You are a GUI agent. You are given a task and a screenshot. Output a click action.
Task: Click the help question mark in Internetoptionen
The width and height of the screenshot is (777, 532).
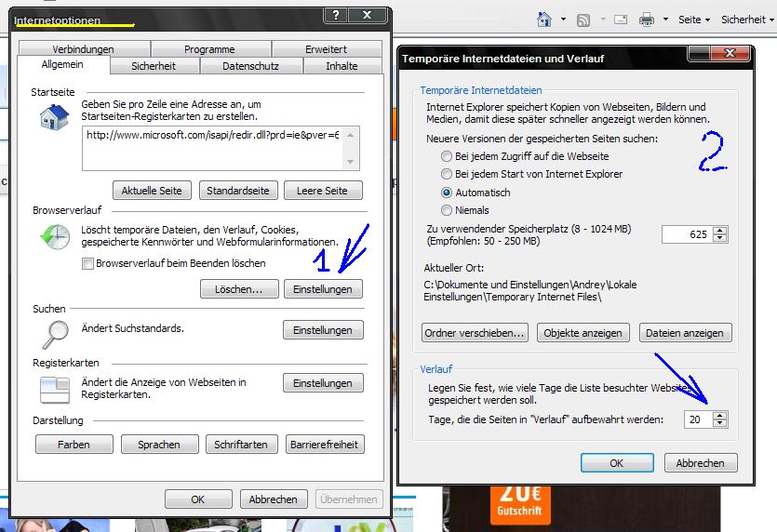(338, 15)
